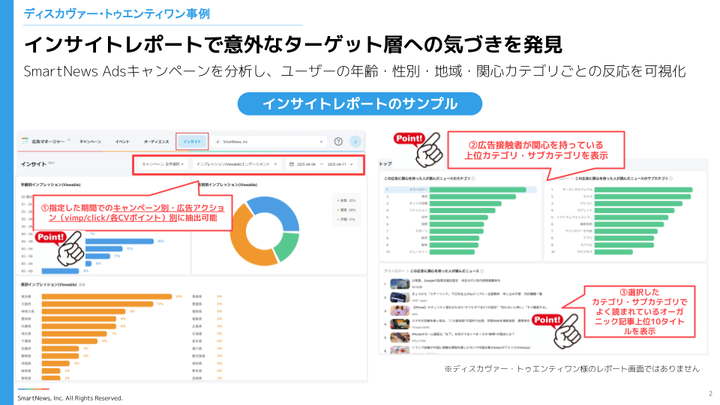This screenshot has height=405, width=720.
Task: Open the help question mark icon
Action: (338, 142)
